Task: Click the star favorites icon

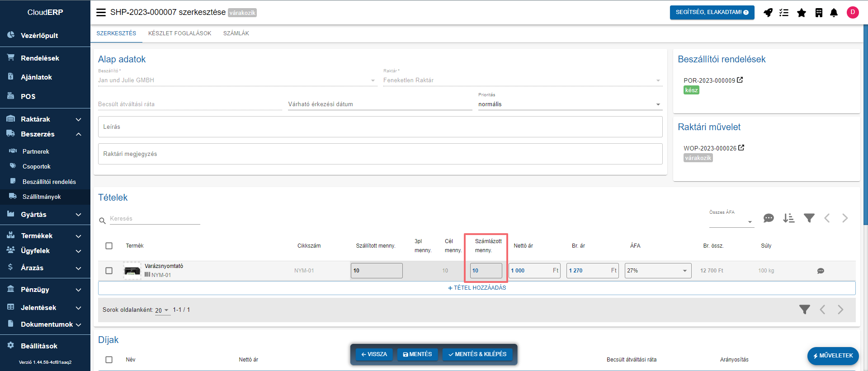Action: coord(802,13)
